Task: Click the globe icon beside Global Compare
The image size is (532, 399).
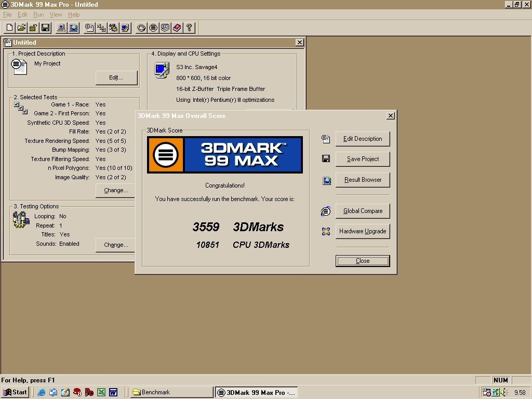Action: tap(325, 211)
